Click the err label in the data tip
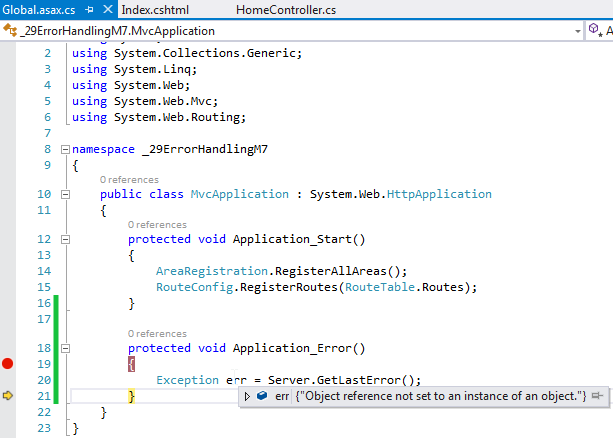 (x=282, y=396)
